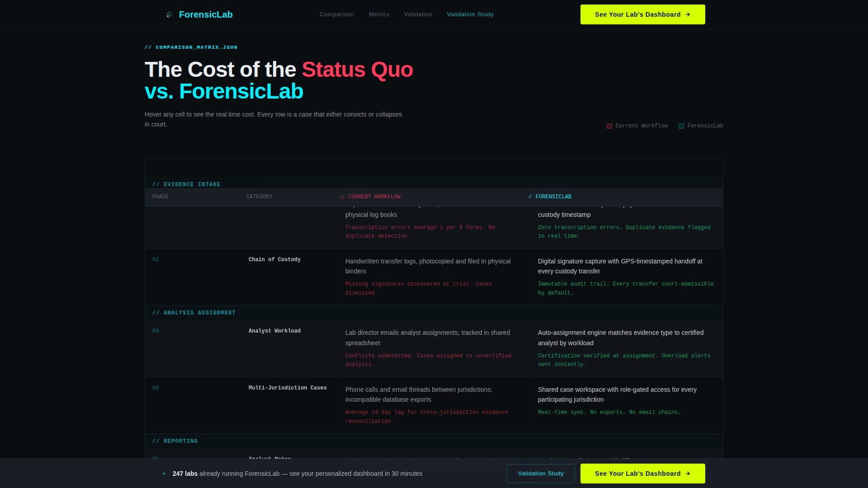Click the CATEGORY column header
The image size is (868, 488).
259,197
